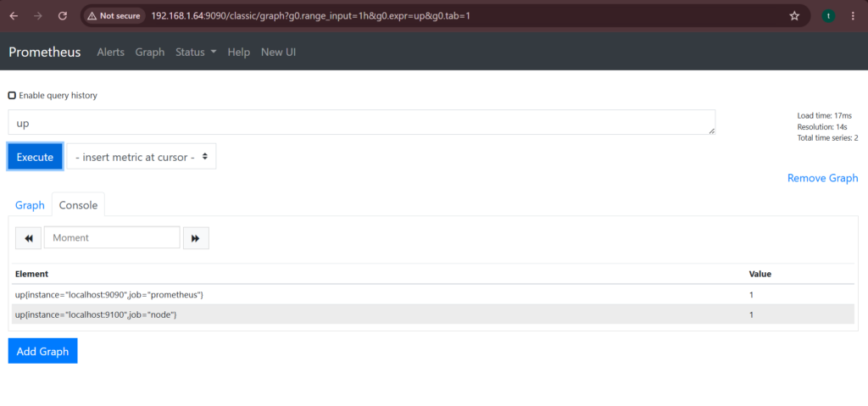Open the Not secure site info badge
The height and width of the screenshot is (406, 868).
(115, 16)
